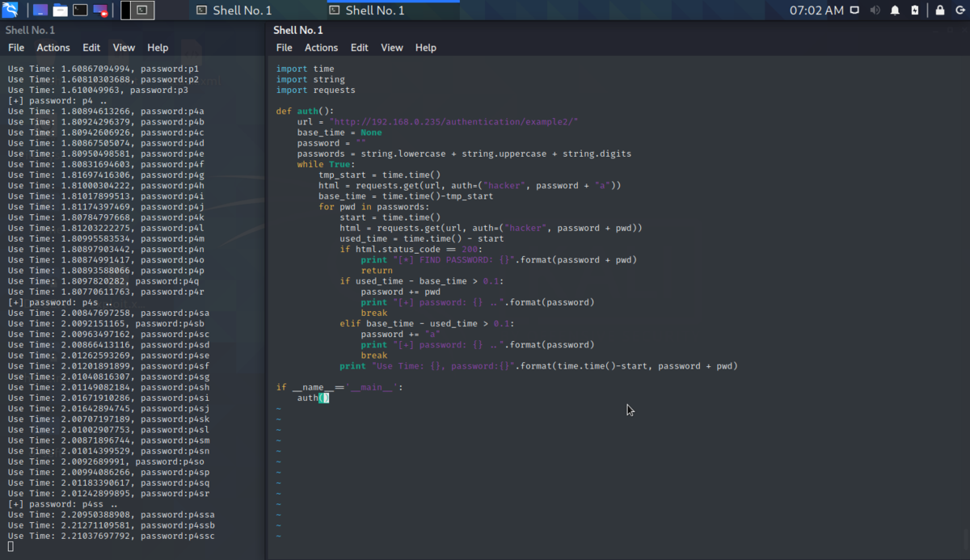Click the url string with 192.168.0.235
This screenshot has width=970, height=560.
(454, 122)
